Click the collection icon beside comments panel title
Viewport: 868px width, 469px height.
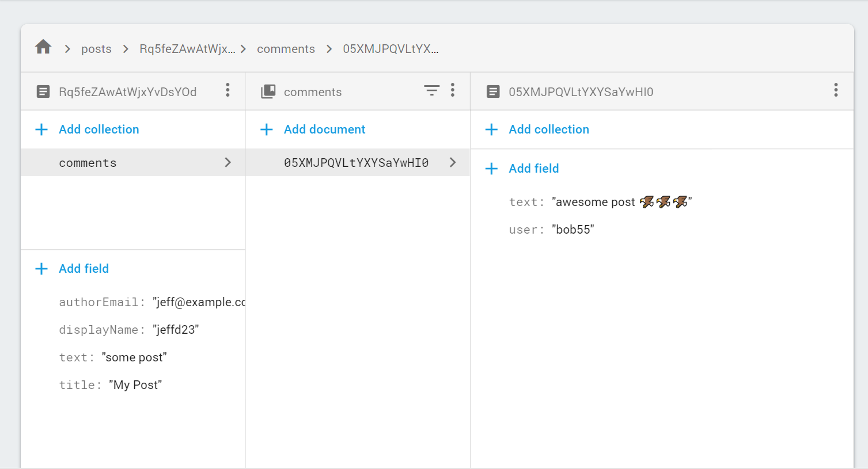click(x=268, y=91)
